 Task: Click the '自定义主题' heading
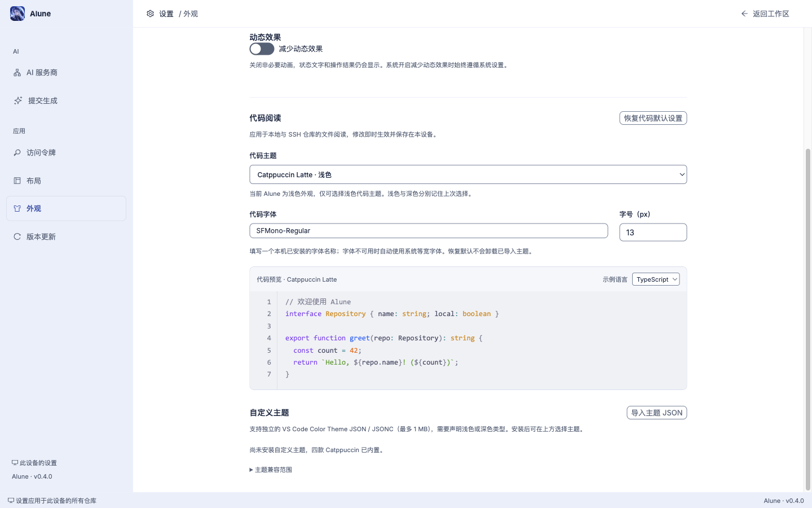point(269,413)
